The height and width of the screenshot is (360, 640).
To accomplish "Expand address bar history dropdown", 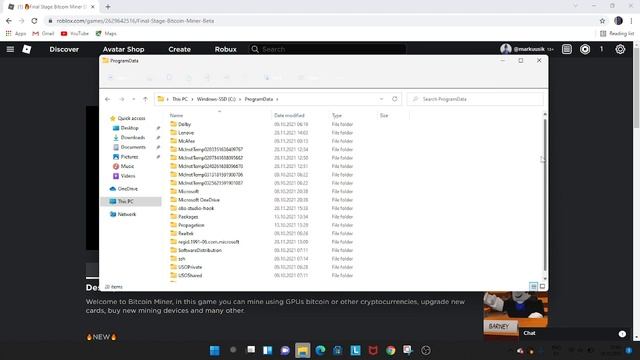I will pyautogui.click(x=381, y=99).
